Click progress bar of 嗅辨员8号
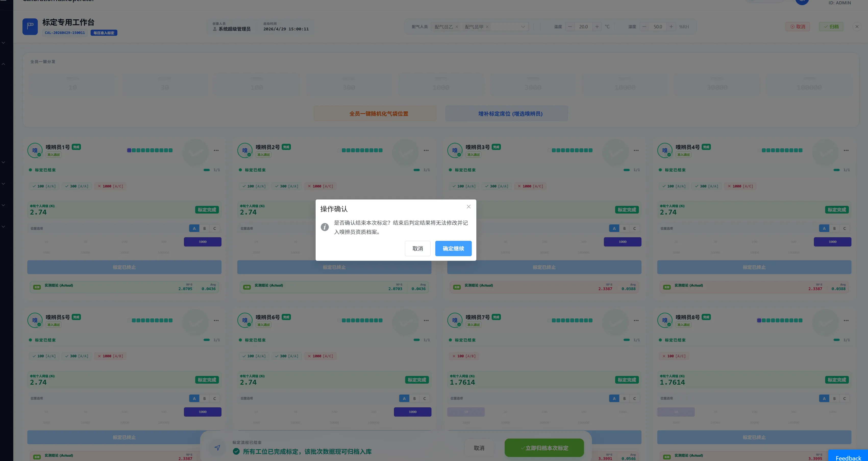The width and height of the screenshot is (868, 461). (x=779, y=320)
